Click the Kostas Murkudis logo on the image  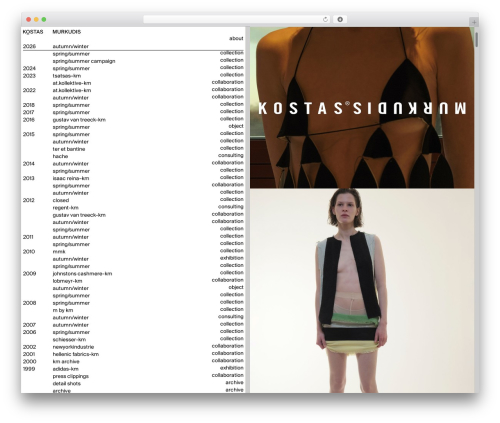(362, 109)
